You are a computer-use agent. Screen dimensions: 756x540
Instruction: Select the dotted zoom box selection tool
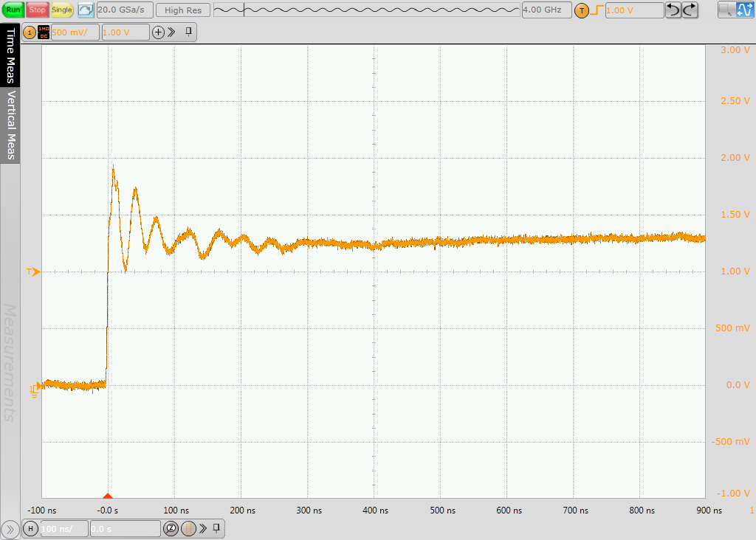pyautogui.click(x=726, y=10)
